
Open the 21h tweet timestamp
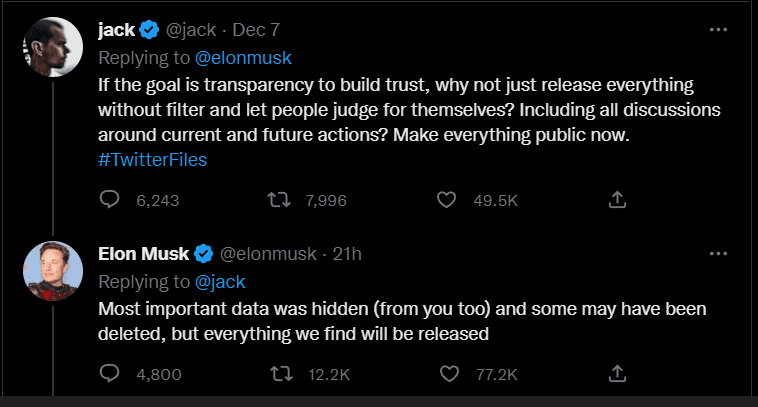pos(346,254)
